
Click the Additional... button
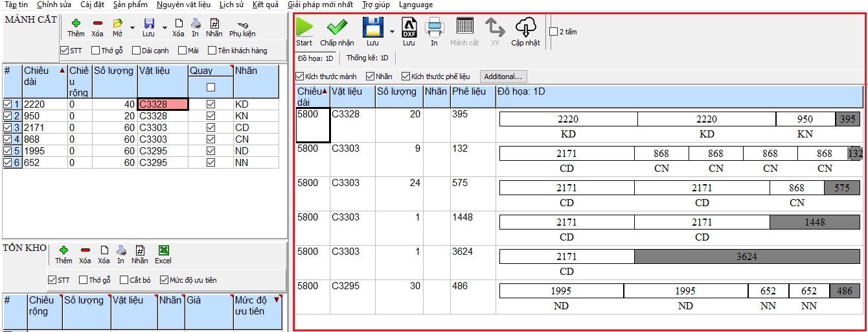(503, 77)
